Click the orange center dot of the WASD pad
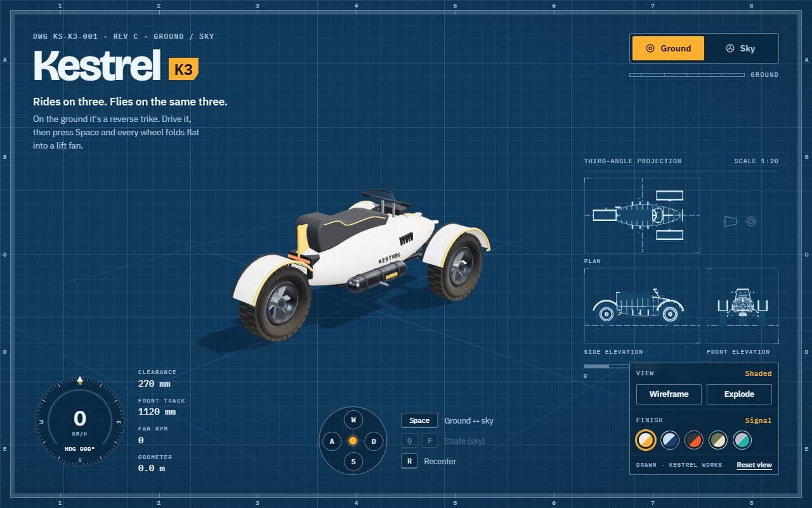This screenshot has height=508, width=812. coord(353,441)
